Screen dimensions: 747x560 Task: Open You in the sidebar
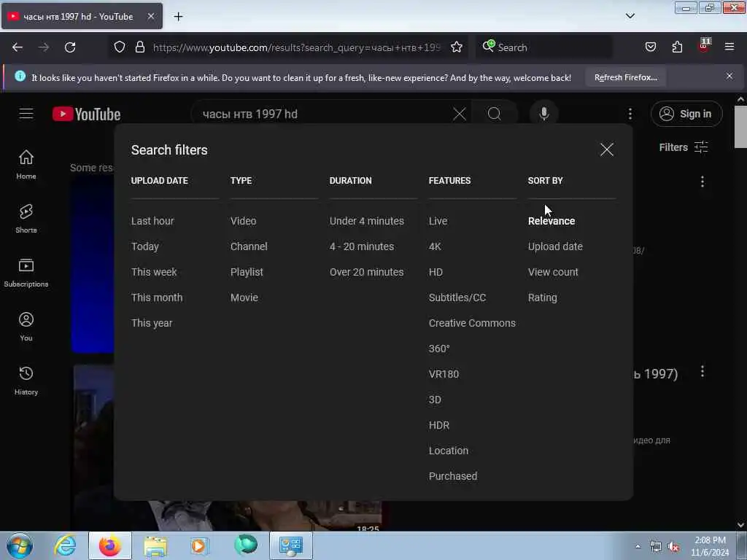pos(26,326)
